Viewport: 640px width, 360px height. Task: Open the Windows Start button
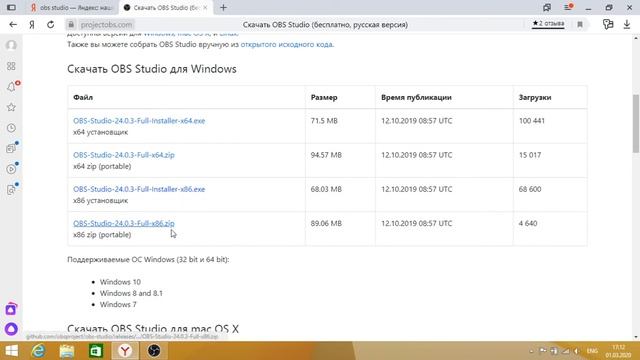point(11,351)
